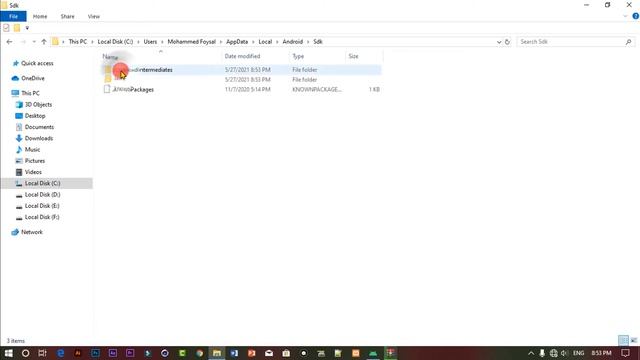Open Cortana search circle on taskbar
The image size is (640, 360).
coord(25,353)
